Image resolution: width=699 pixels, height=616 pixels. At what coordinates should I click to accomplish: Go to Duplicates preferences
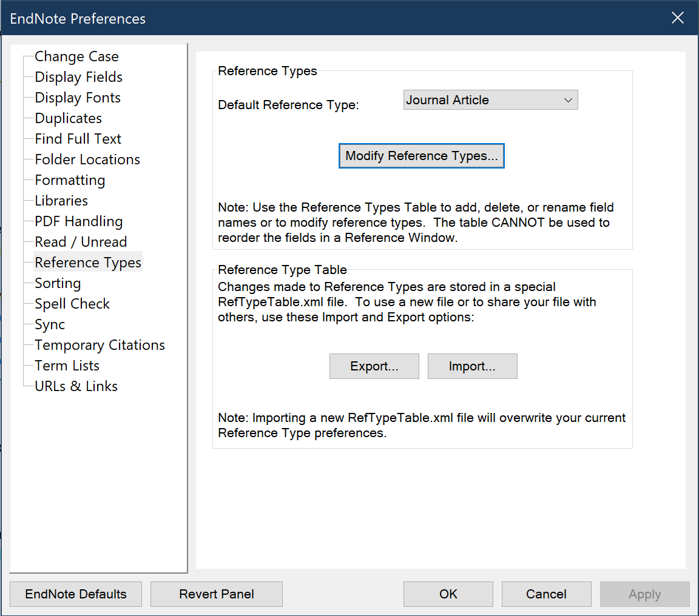tap(68, 118)
